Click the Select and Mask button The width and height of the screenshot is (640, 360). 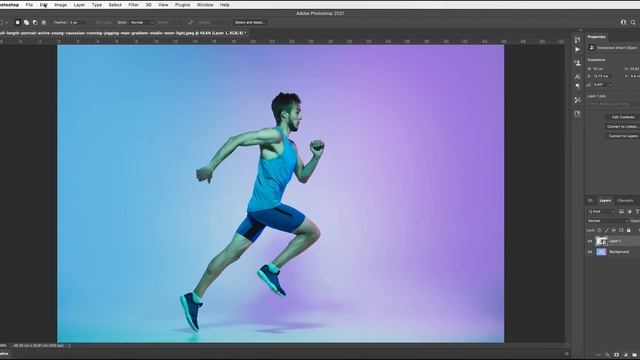250,22
